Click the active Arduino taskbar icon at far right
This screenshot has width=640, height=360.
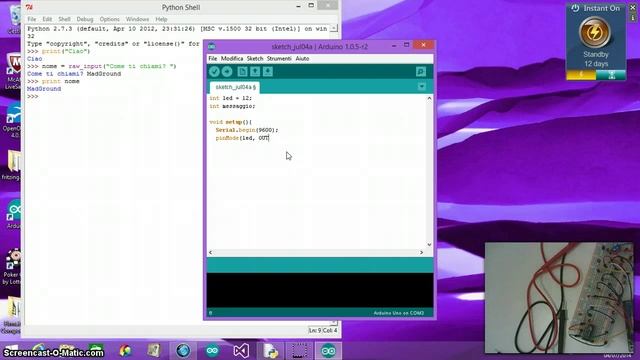point(329,351)
